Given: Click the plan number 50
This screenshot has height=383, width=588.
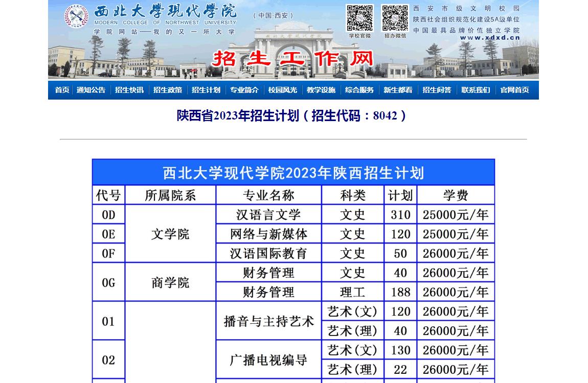Looking at the screenshot, I should click(400, 253).
